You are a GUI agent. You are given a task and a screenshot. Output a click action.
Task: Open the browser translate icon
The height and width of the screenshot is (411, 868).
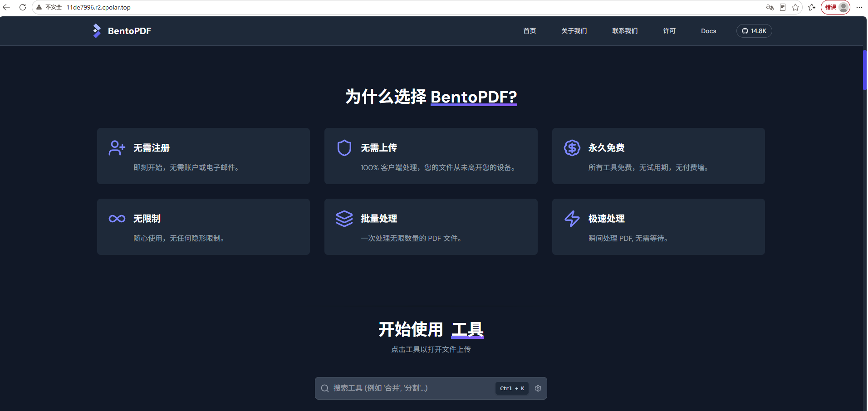coord(770,7)
